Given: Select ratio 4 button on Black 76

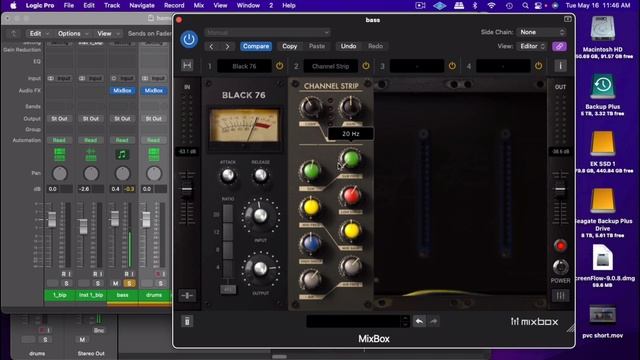Looking at the screenshot, I should click(228, 268).
